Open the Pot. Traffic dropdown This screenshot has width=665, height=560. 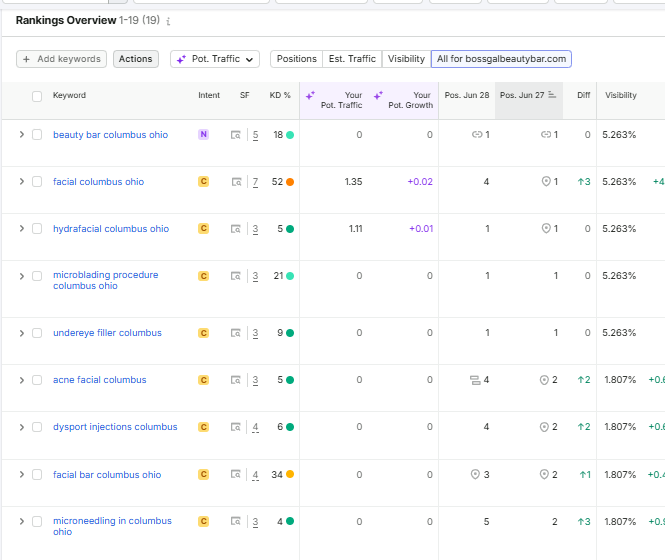click(215, 59)
